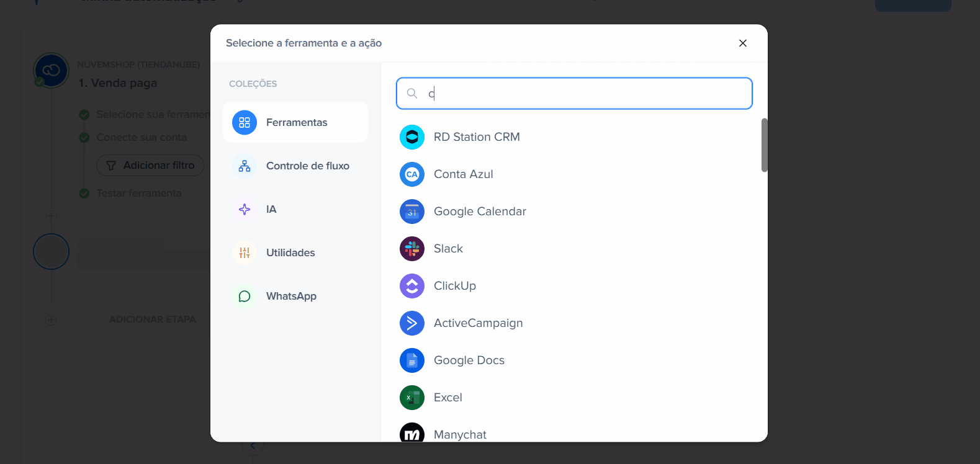Viewport: 980px width, 464px height.
Task: Click the Testar ferramenta step in background
Action: pos(139,194)
